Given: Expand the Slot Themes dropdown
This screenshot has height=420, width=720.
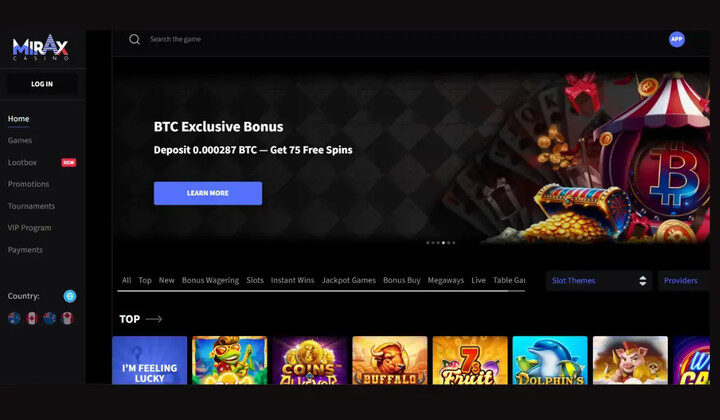Looking at the screenshot, I should pyautogui.click(x=599, y=280).
